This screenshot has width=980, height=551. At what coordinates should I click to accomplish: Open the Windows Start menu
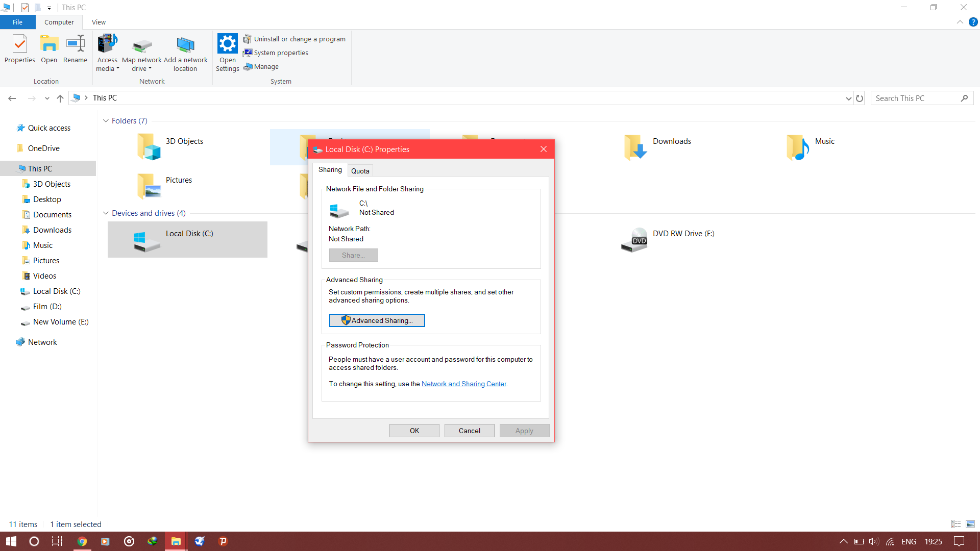tap(11, 541)
